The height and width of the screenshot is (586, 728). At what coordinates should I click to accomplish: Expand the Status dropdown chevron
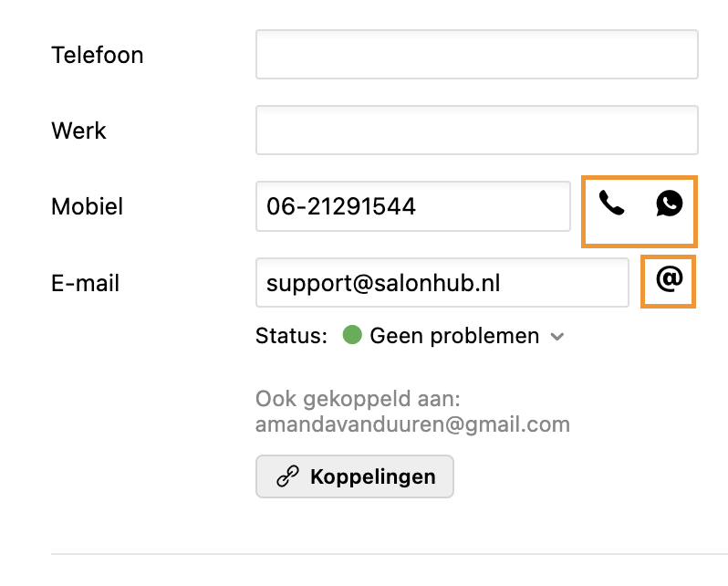(x=557, y=337)
